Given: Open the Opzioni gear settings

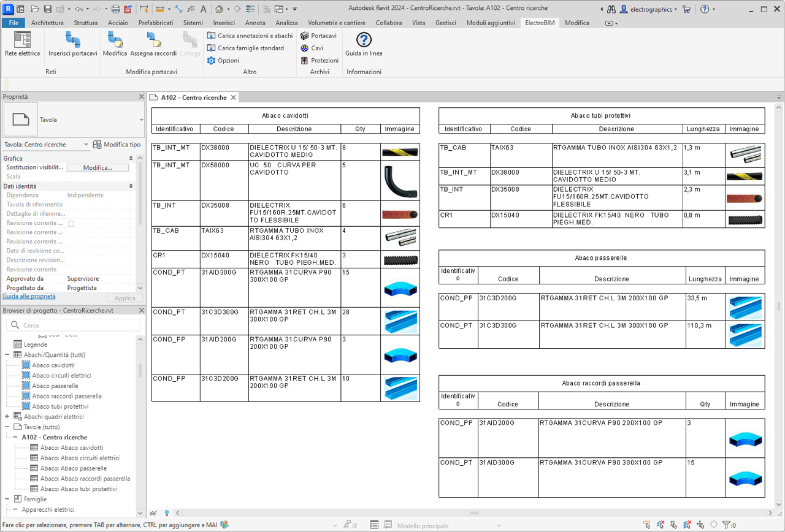Looking at the screenshot, I should click(x=223, y=61).
